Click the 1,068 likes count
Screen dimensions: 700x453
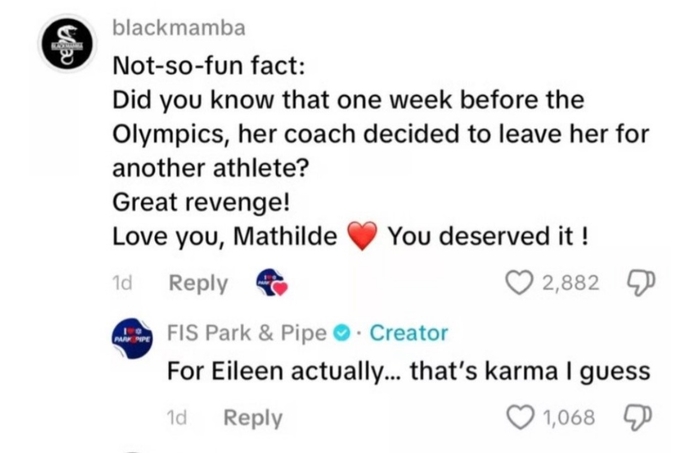pos(569,418)
